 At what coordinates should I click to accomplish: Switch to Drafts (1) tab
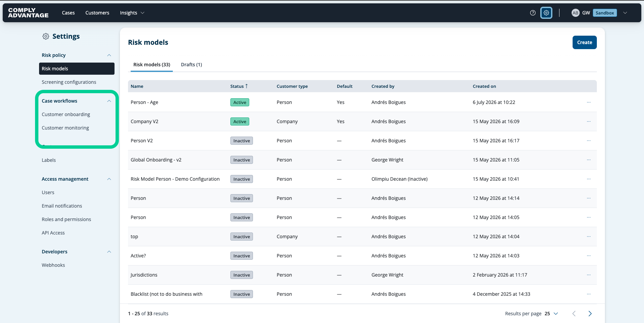191,65
